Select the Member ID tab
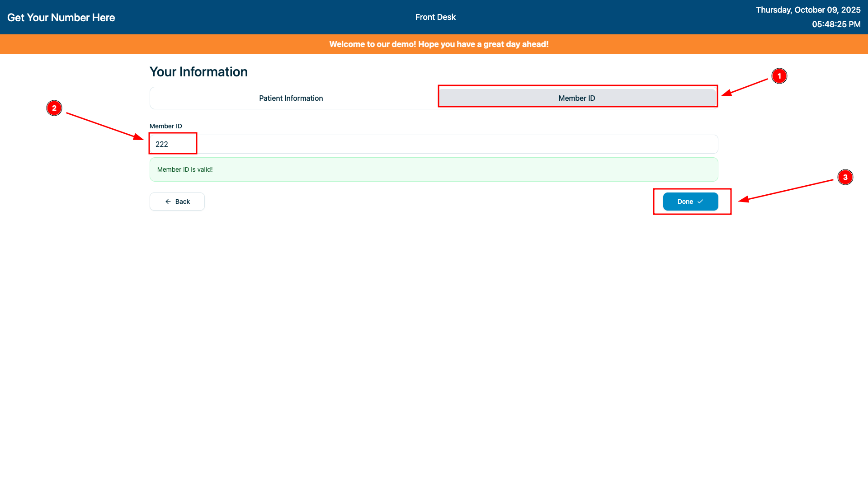 click(x=576, y=98)
